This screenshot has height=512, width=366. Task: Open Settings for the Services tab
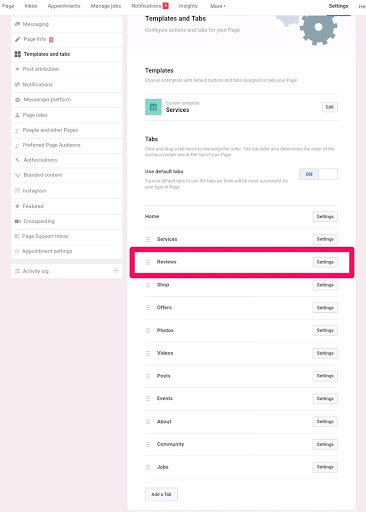coord(325,239)
